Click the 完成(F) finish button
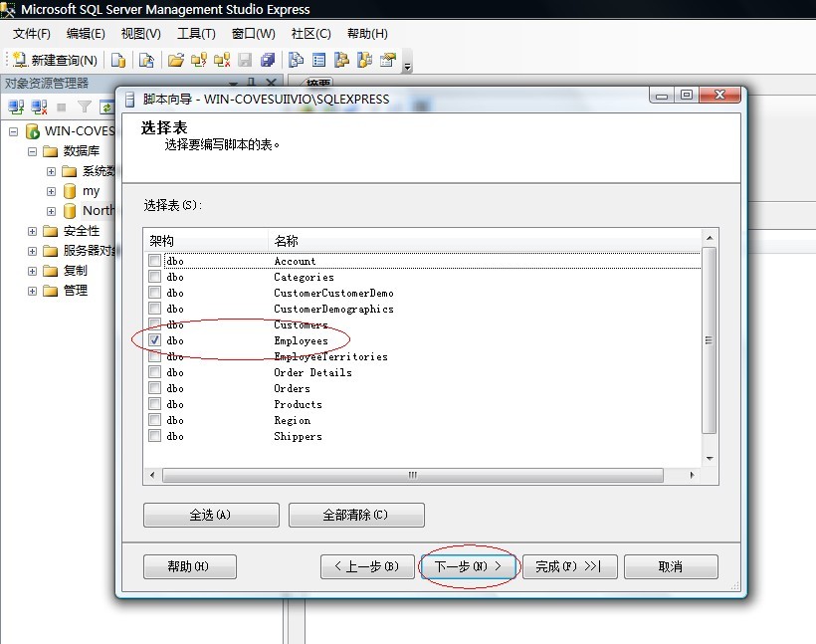 click(x=570, y=566)
